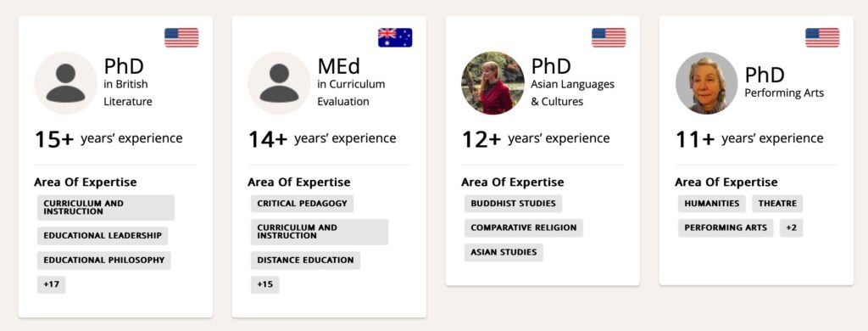Image resolution: width=868 pixels, height=331 pixels.
Task: Select the placeholder avatar of British Literature PhD
Action: point(65,83)
